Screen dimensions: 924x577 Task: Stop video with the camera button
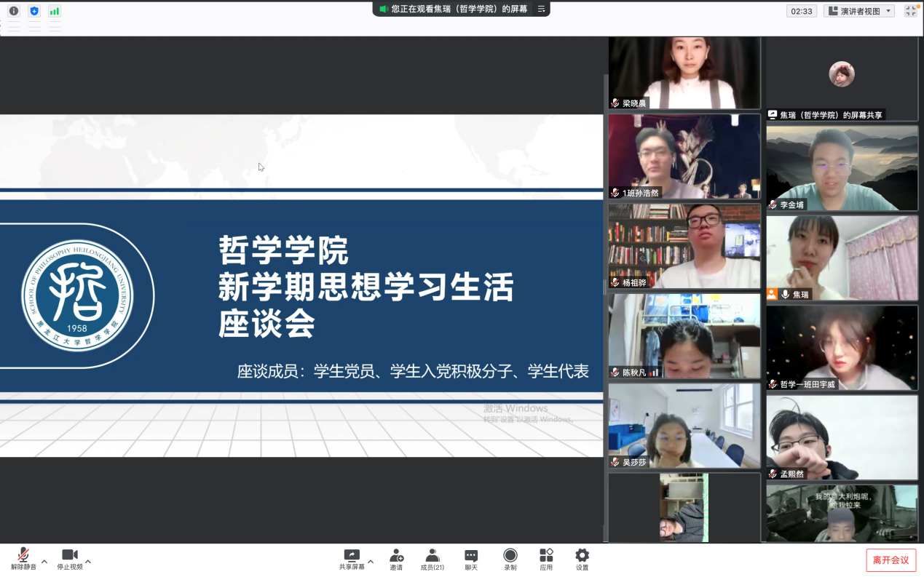70,558
